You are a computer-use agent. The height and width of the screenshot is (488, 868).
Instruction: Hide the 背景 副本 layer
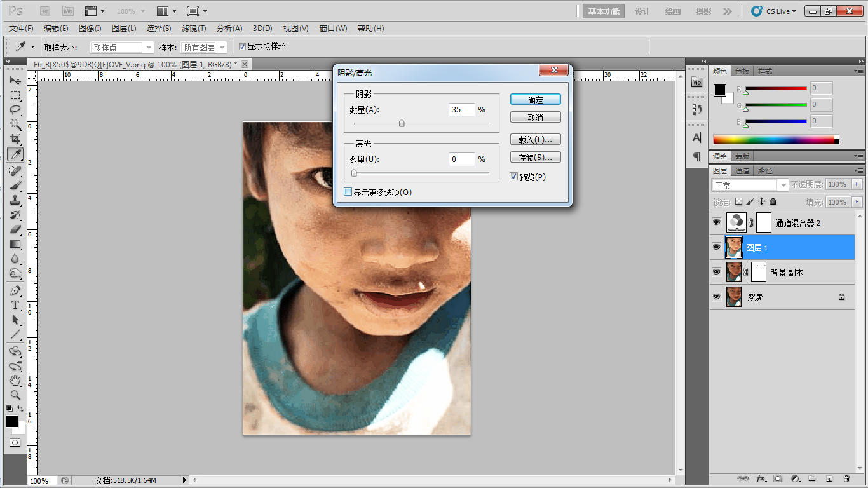(x=717, y=272)
